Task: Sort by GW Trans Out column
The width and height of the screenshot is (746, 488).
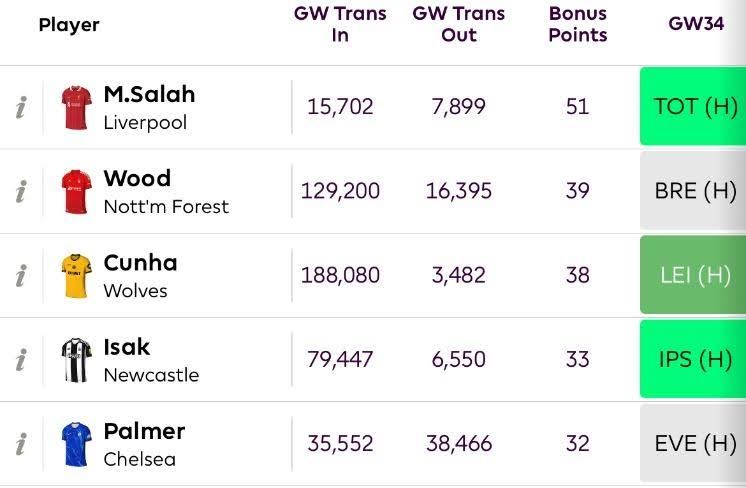Action: [459, 24]
